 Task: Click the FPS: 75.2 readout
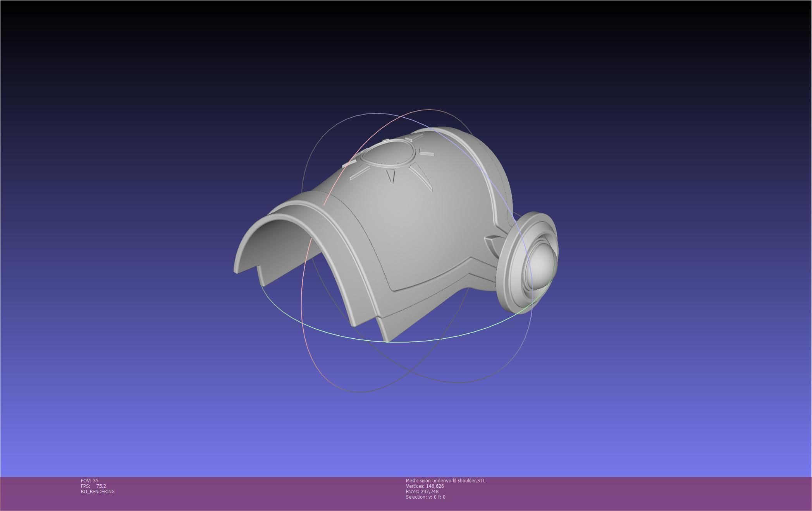tap(93, 486)
